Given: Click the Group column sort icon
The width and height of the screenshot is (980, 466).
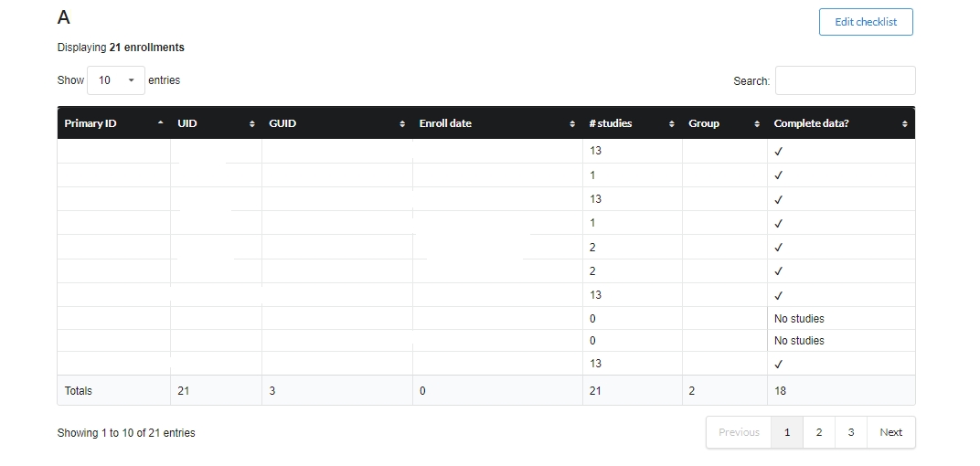Looking at the screenshot, I should tap(757, 123).
